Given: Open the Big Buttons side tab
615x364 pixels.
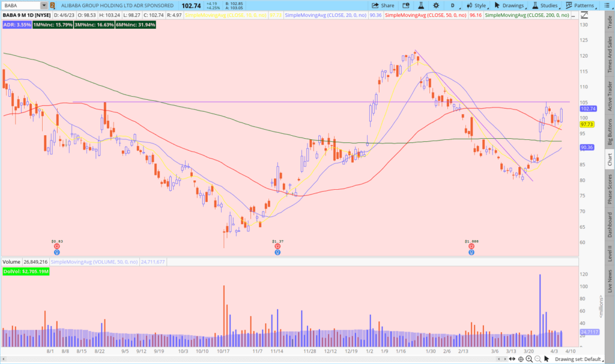Looking at the screenshot, I should point(610,132).
